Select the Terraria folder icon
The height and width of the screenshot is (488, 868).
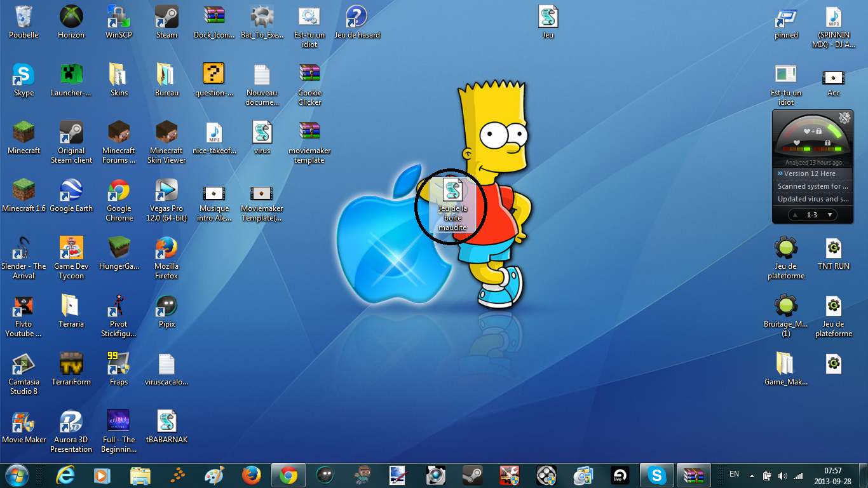(x=71, y=311)
